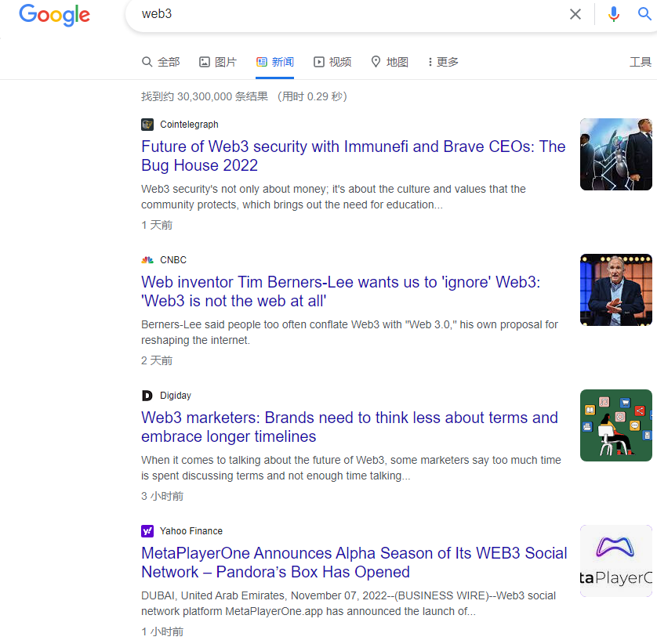The width and height of the screenshot is (657, 644).
Task: Open the 视频 (Videos) tab
Action: [x=332, y=62]
